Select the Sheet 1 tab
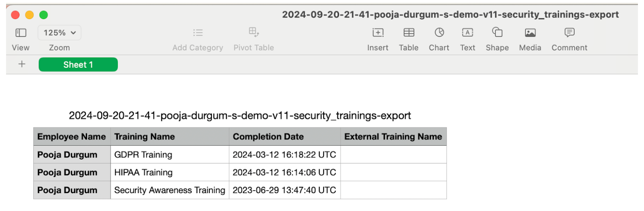 (x=78, y=65)
